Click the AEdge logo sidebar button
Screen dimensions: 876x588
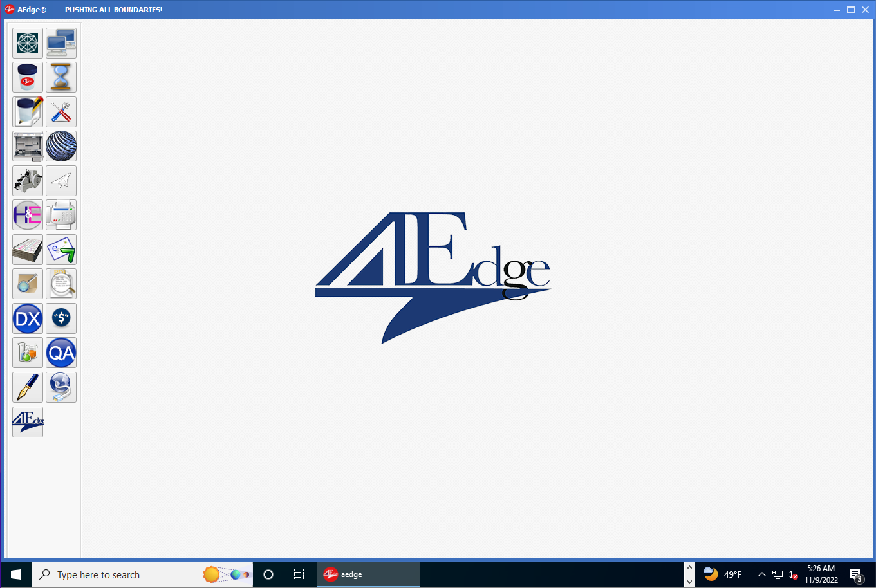click(28, 422)
